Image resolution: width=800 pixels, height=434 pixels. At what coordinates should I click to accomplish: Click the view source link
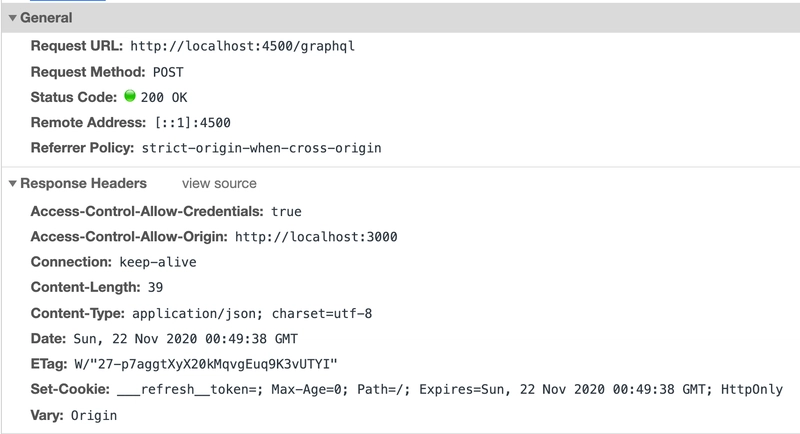[219, 184]
